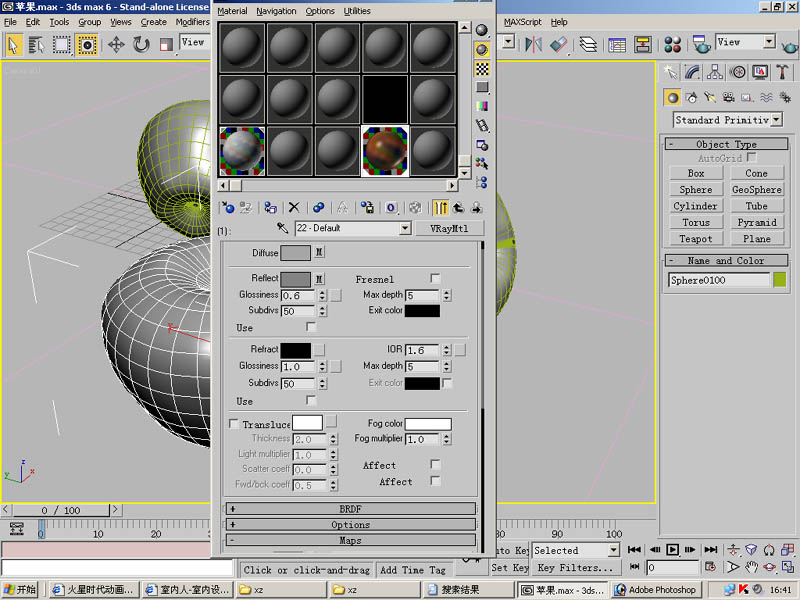
Task: Open the Modifiers menu
Action: tap(192, 22)
